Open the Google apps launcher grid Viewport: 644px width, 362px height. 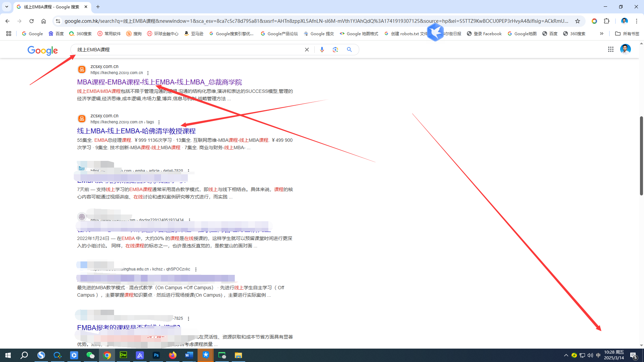610,49
